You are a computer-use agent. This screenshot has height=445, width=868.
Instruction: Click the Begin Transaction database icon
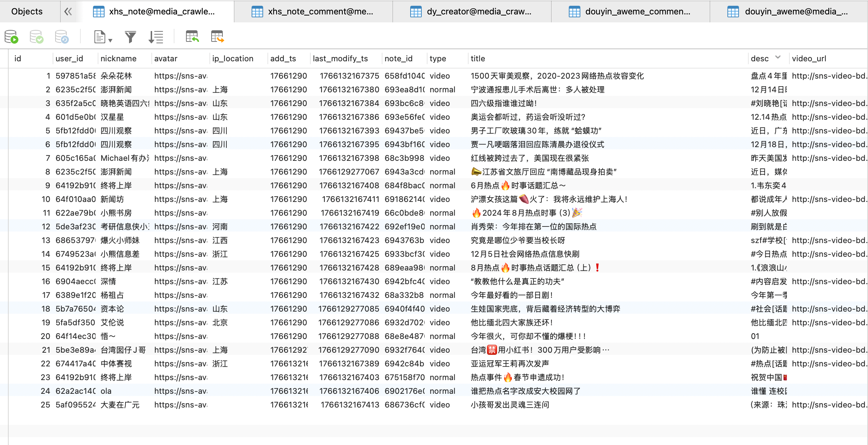pyautogui.click(x=11, y=37)
